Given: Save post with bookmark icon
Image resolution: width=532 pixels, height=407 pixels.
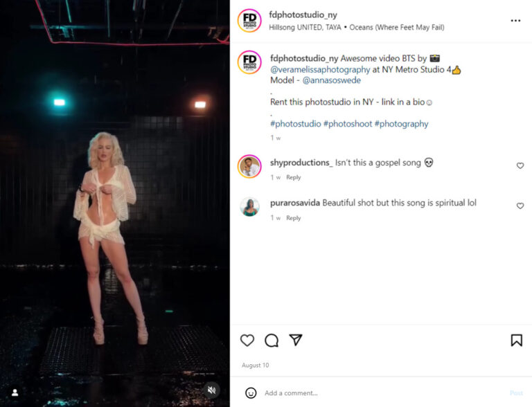Looking at the screenshot, I should [516, 340].
